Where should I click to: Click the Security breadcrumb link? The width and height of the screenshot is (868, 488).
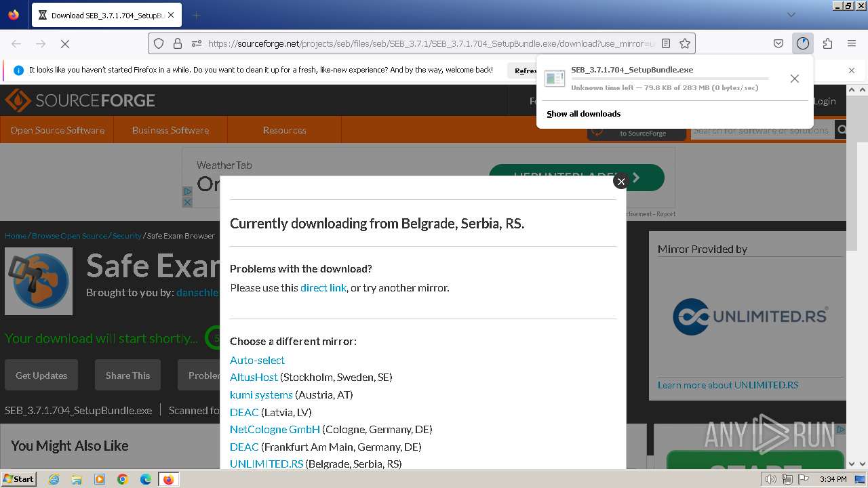point(127,236)
